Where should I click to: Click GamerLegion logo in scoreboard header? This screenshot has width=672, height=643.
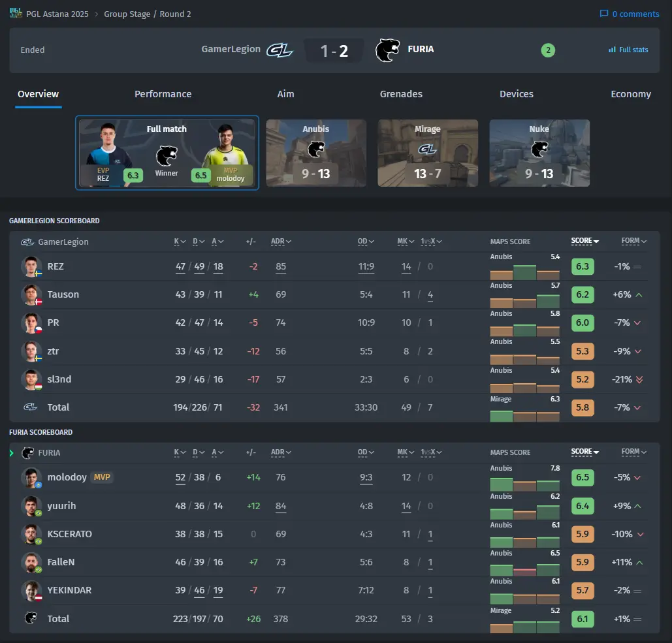pyautogui.click(x=27, y=242)
